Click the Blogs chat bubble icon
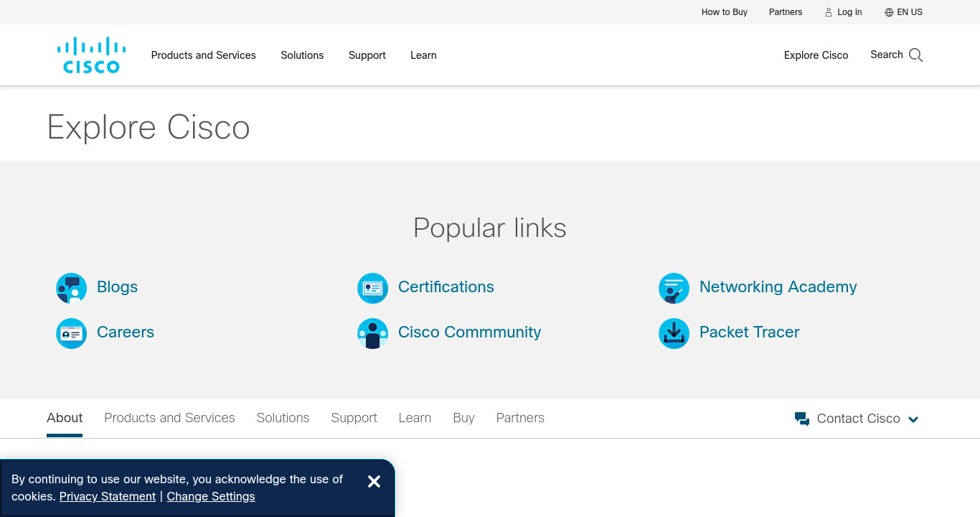This screenshot has width=980, height=517. [72, 289]
